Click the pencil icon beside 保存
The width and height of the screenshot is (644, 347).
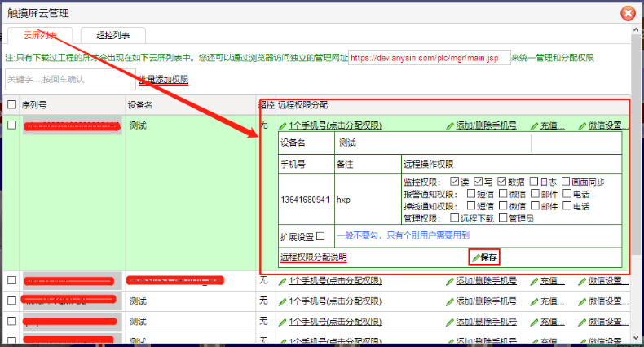coord(475,257)
